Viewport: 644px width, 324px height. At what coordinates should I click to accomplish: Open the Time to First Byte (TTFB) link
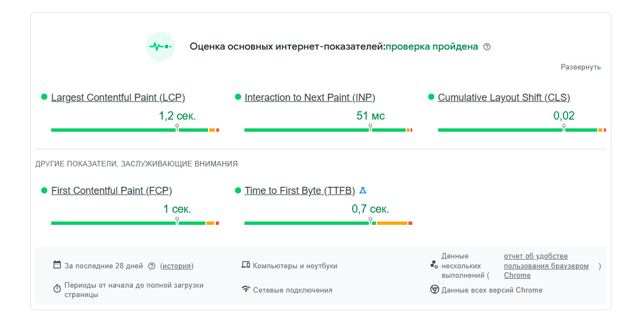(299, 191)
